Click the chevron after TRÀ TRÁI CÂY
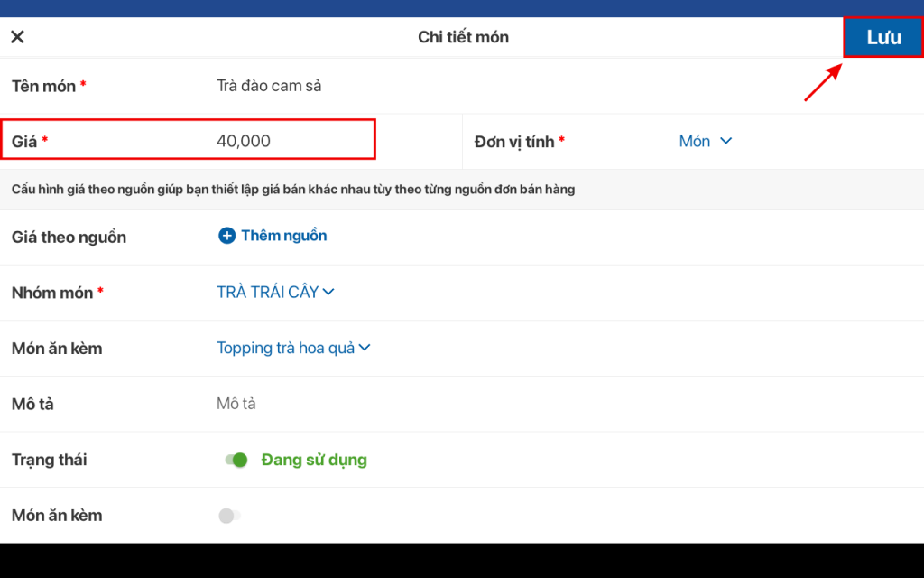Screen dimensions: 924x578 click(328, 292)
